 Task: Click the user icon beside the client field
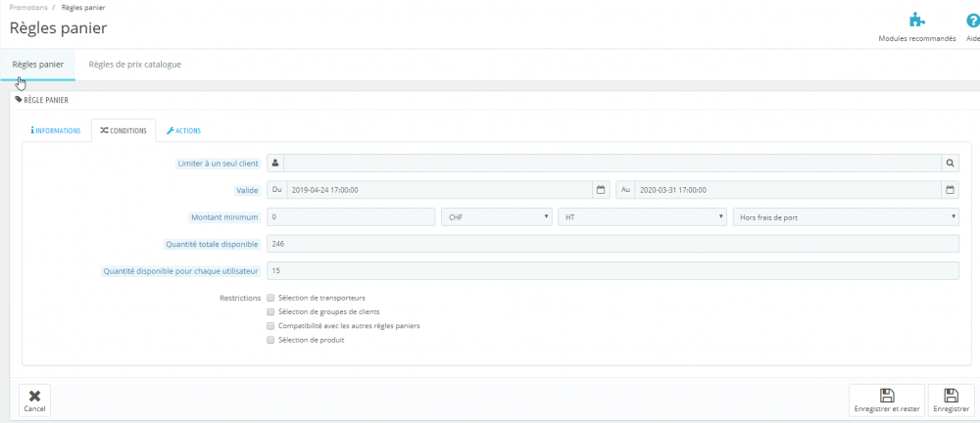(x=275, y=164)
